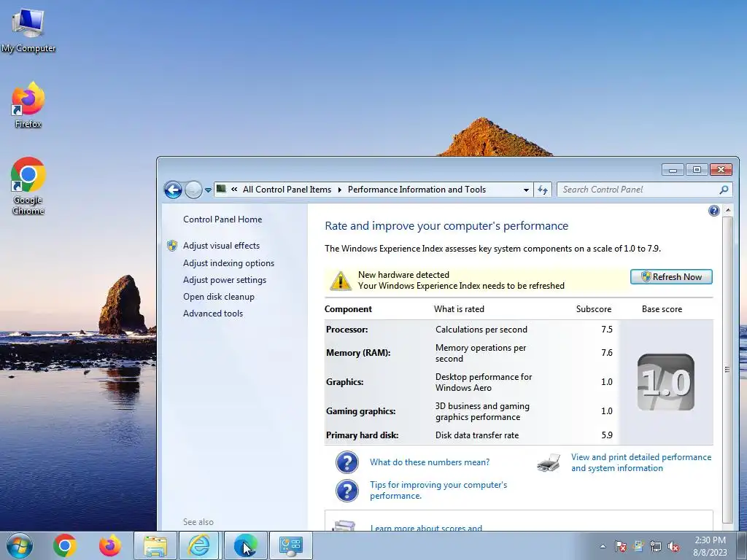
Task: Open Adjust visual effects
Action: [x=222, y=246]
